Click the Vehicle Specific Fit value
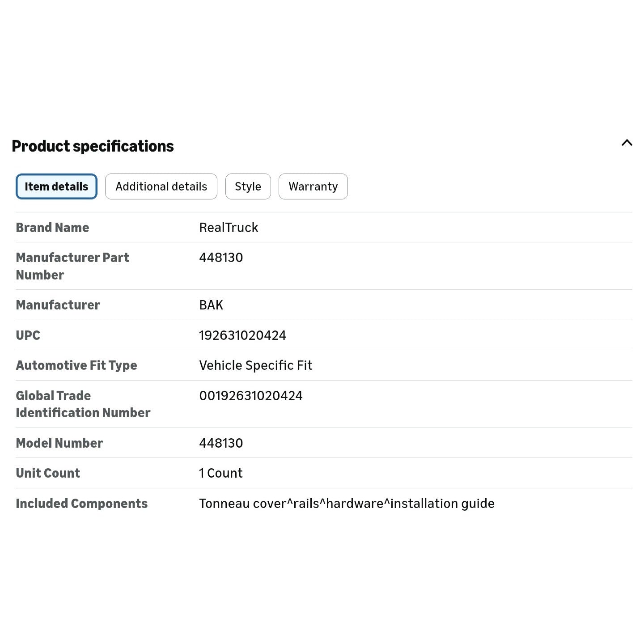This screenshot has height=644, width=644. [x=255, y=365]
